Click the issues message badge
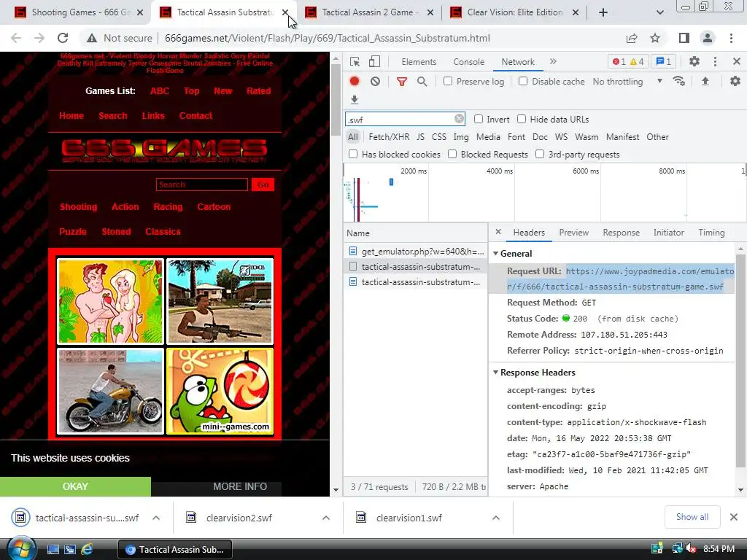The height and width of the screenshot is (560, 747). [664, 61]
